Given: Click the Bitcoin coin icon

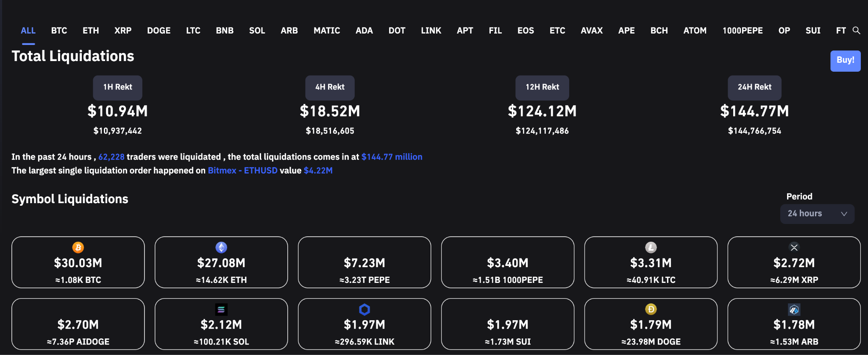Looking at the screenshot, I should click(x=78, y=247).
